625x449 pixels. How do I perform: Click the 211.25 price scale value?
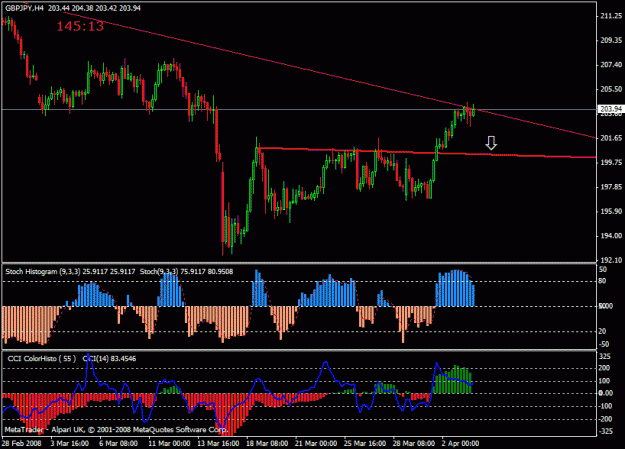point(611,16)
